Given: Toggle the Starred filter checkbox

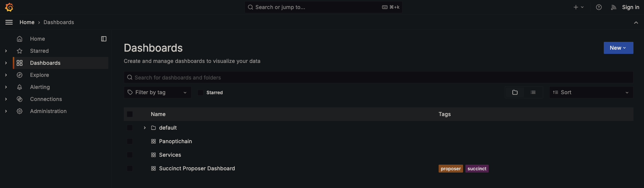Looking at the screenshot, I should 200,92.
